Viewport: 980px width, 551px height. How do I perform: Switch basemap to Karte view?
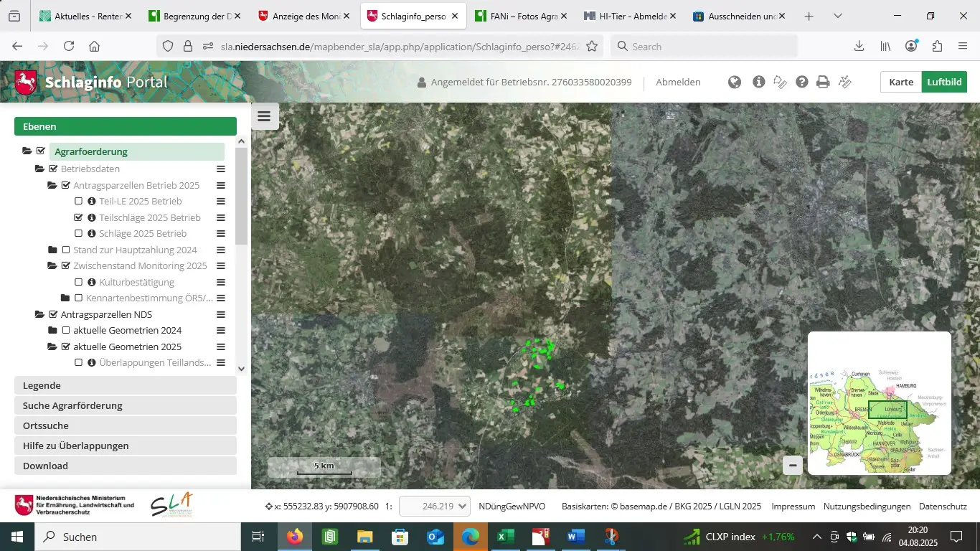coord(900,82)
